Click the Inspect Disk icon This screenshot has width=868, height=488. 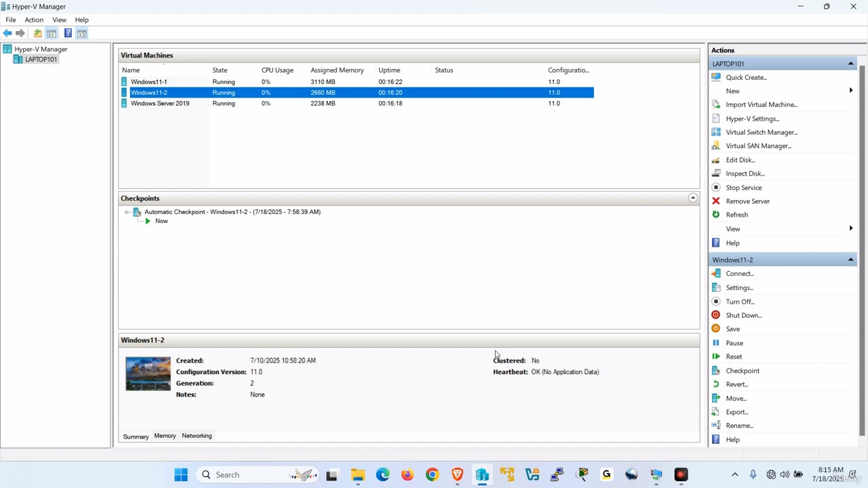click(x=715, y=174)
